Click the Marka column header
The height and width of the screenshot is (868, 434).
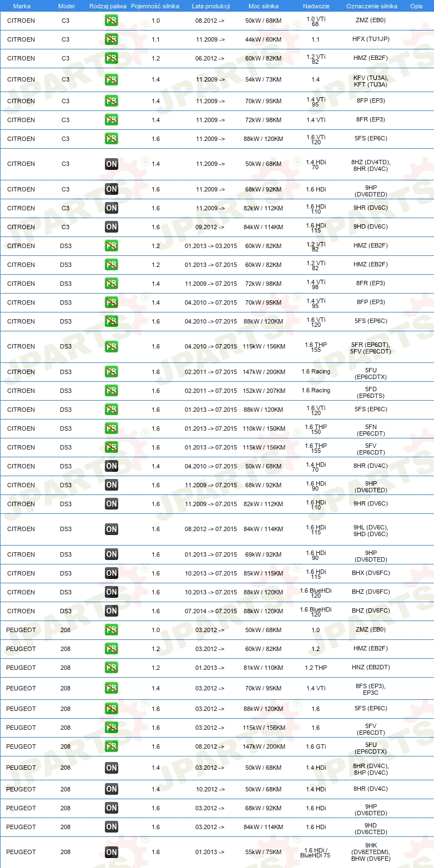tap(22, 6)
